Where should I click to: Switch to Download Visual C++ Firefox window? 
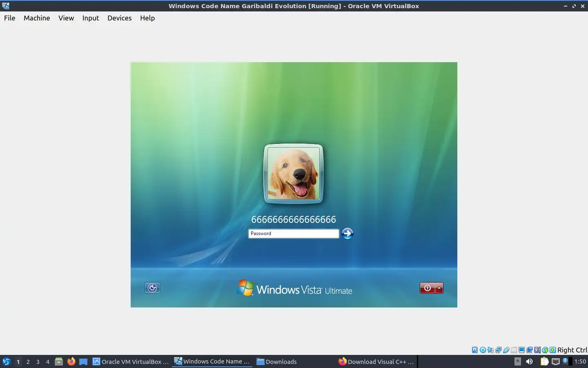[376, 361]
